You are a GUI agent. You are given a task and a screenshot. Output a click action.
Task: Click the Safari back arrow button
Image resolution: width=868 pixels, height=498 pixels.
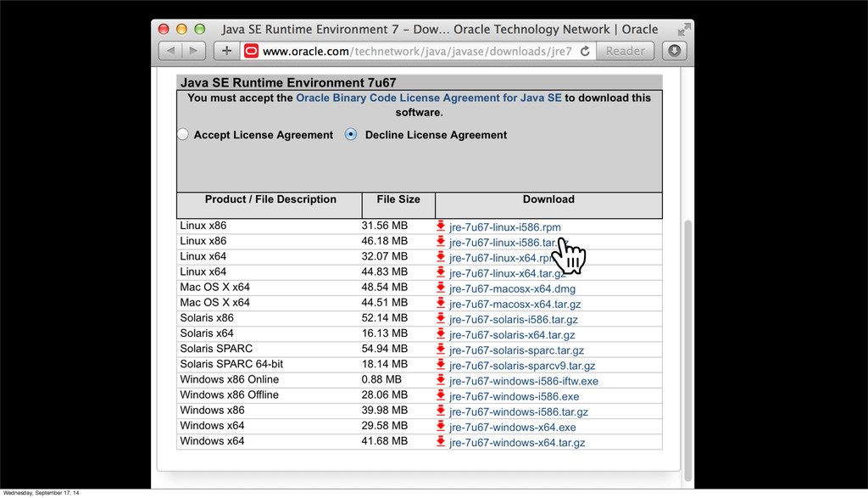pos(170,51)
